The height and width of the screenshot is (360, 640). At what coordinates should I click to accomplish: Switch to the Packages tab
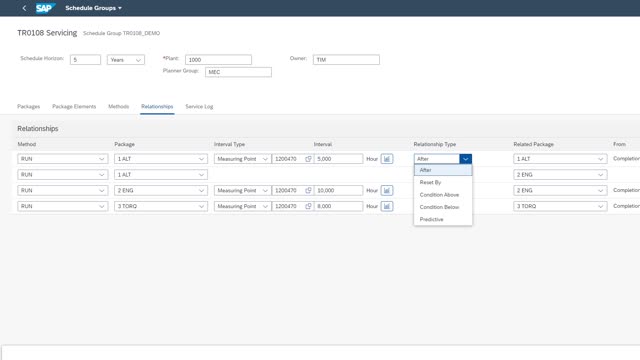click(x=29, y=107)
